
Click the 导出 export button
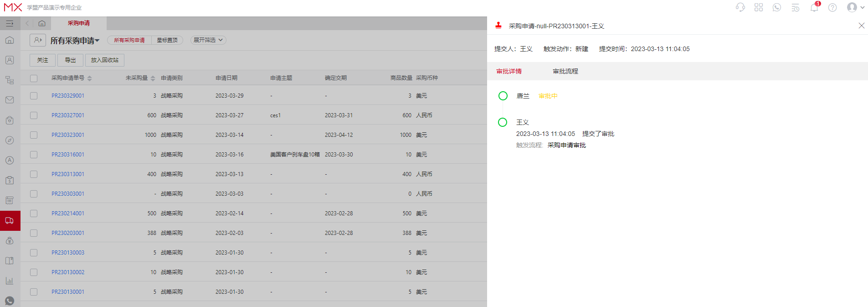click(x=70, y=60)
